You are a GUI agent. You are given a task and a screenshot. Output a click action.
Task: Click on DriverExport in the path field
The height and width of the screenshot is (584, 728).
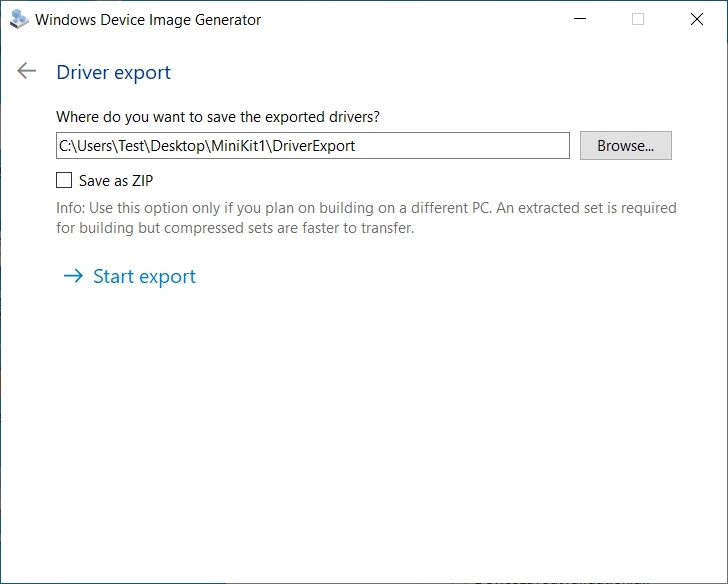click(315, 146)
